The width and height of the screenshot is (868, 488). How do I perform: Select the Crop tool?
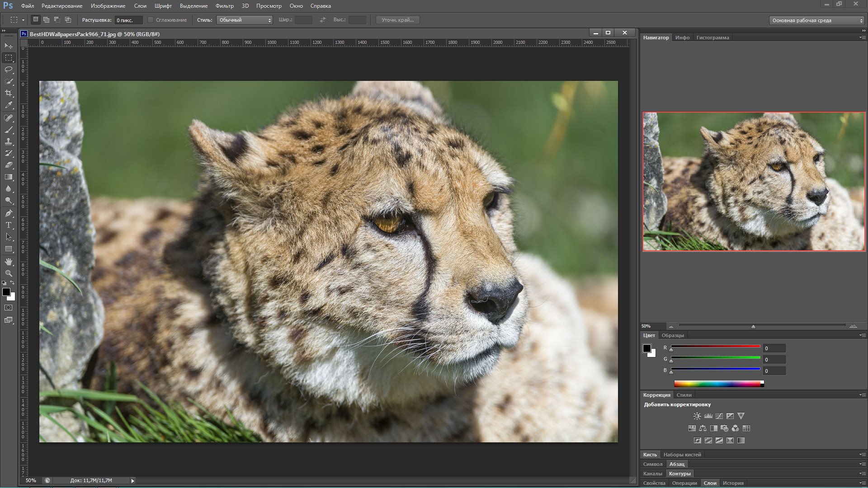8,94
